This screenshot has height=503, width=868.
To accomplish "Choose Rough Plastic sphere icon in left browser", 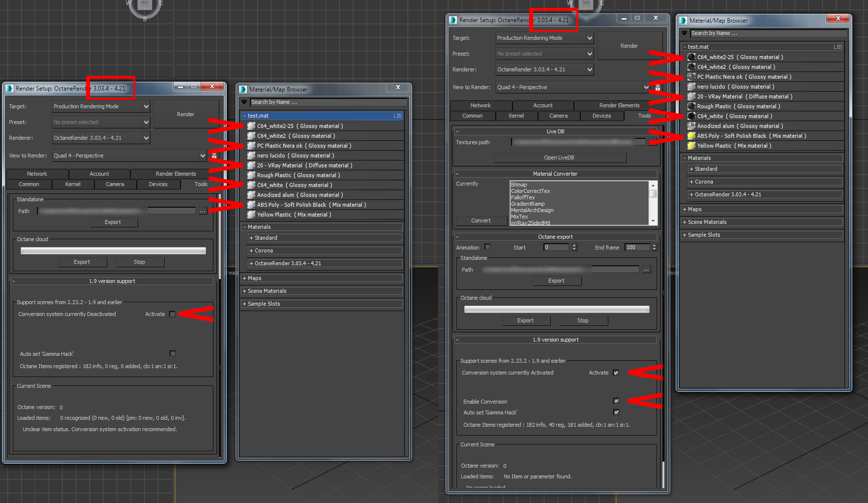I will click(251, 175).
